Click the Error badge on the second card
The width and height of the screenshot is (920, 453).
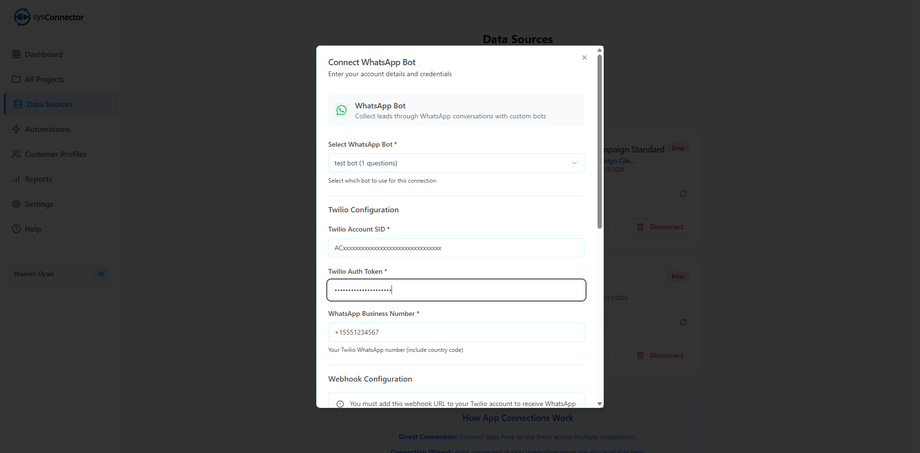678,276
